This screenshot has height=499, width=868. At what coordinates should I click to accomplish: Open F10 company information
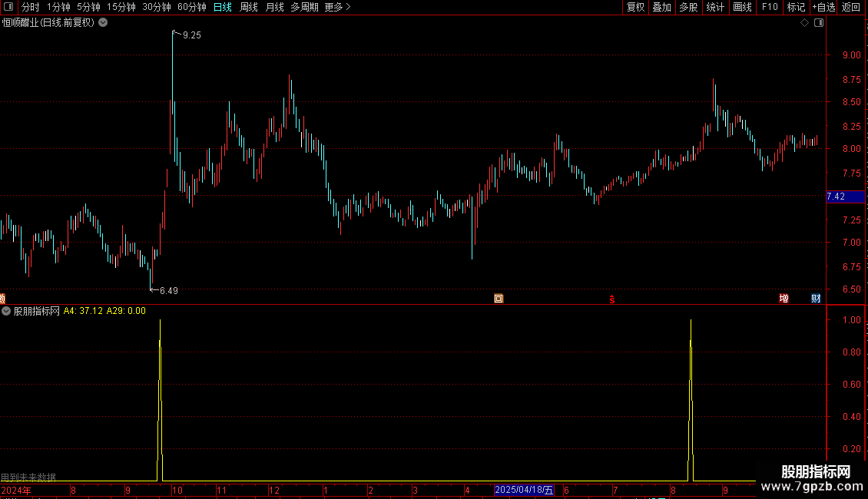[x=770, y=7]
